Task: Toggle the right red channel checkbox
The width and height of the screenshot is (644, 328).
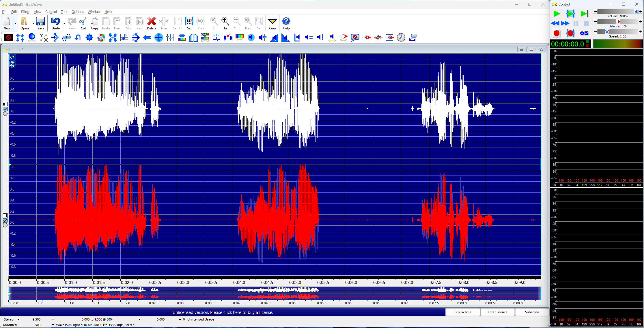Action: point(5,220)
